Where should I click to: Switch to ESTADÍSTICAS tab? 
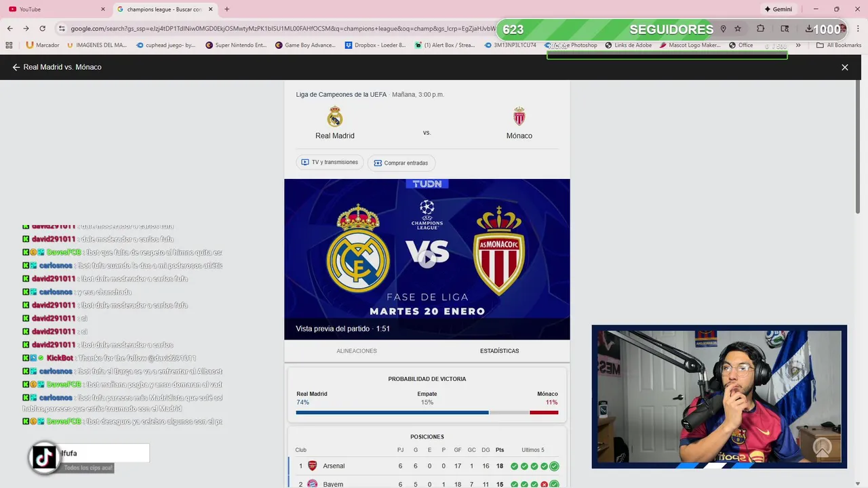[499, 351]
